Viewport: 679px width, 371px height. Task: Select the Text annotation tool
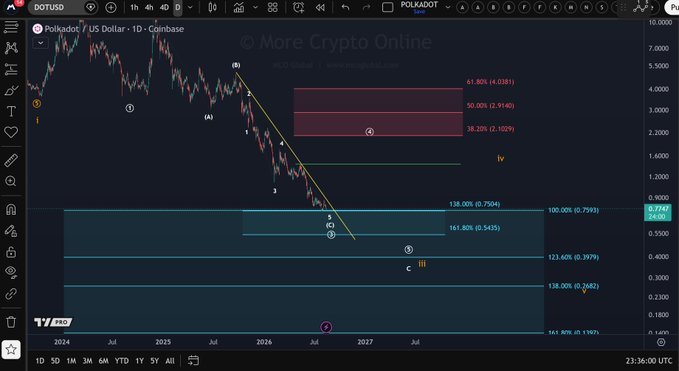coord(11,111)
